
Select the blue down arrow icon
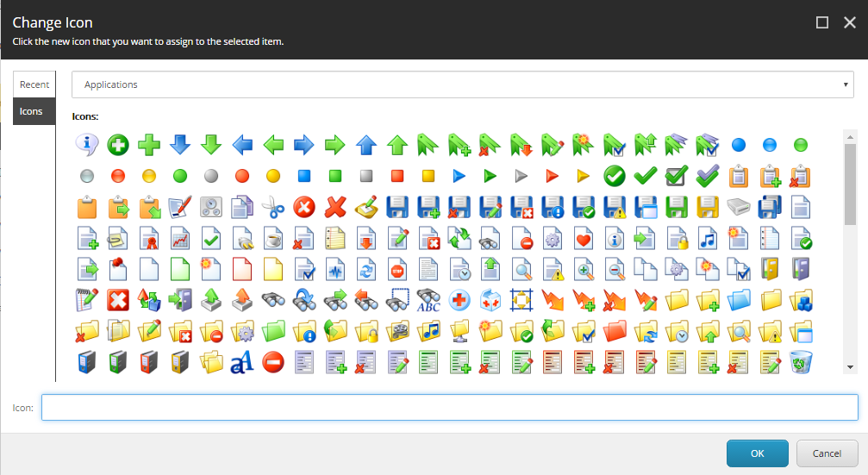(x=180, y=145)
